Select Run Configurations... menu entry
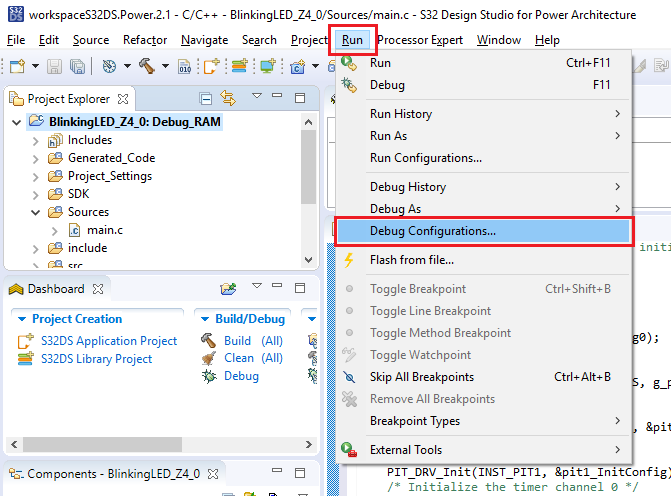 [484, 158]
